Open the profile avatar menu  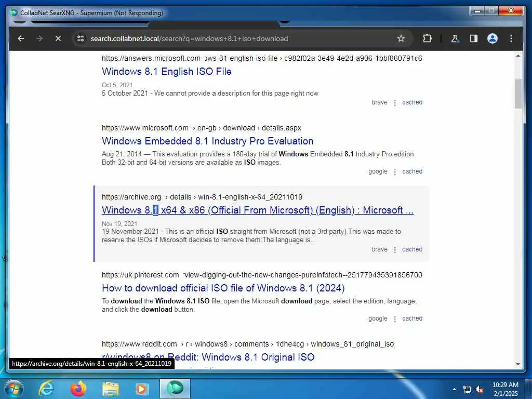(x=493, y=38)
